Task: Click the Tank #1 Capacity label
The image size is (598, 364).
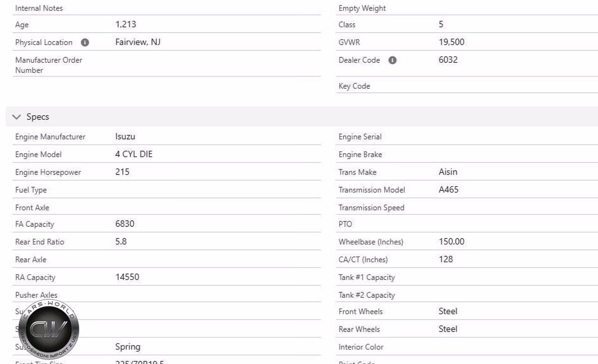Action: (x=367, y=278)
